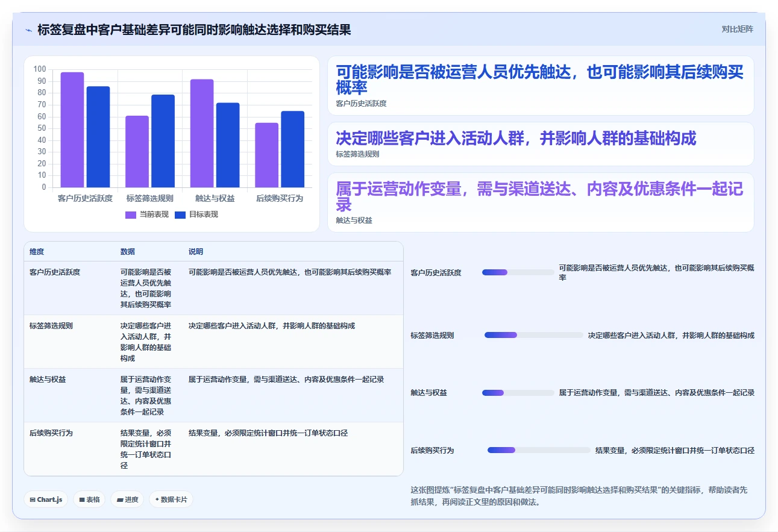Click the page title 标签复盘中客户基础差异

[x=194, y=30]
